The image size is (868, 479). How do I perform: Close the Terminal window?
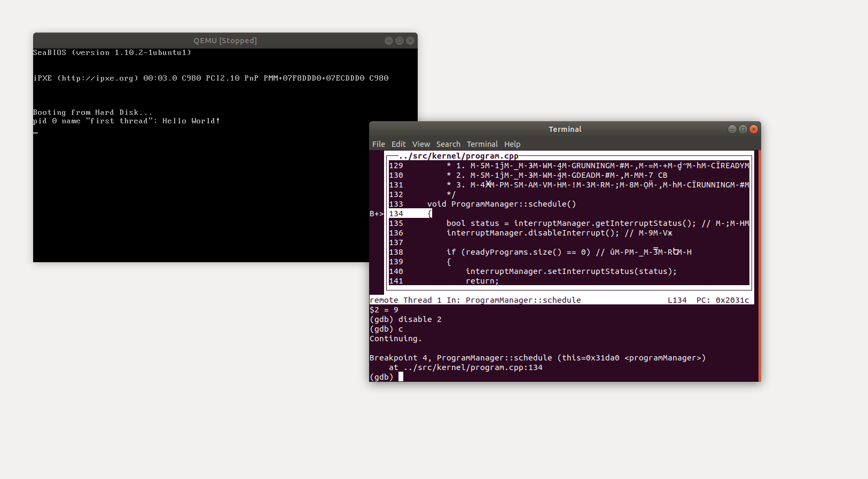(754, 129)
